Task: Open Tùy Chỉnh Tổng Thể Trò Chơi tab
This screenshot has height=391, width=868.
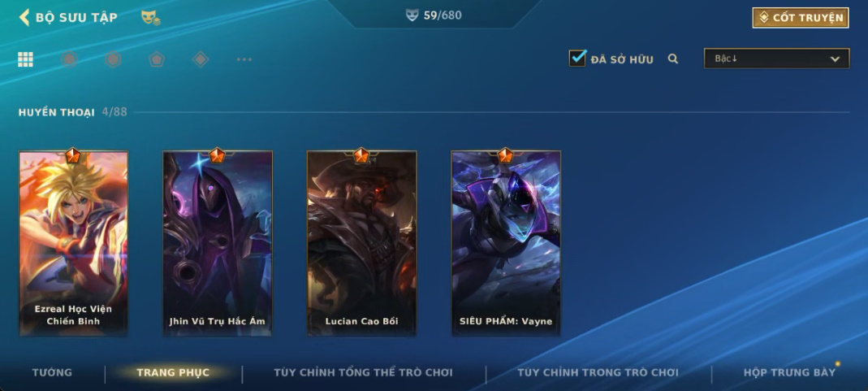Action: [363, 373]
